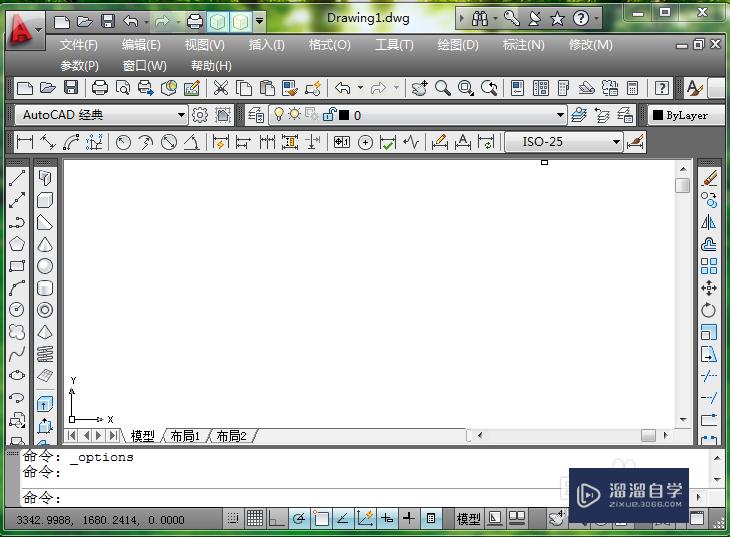This screenshot has width=730, height=537.
Task: Toggle Snap mode in status bar
Action: pos(233,518)
